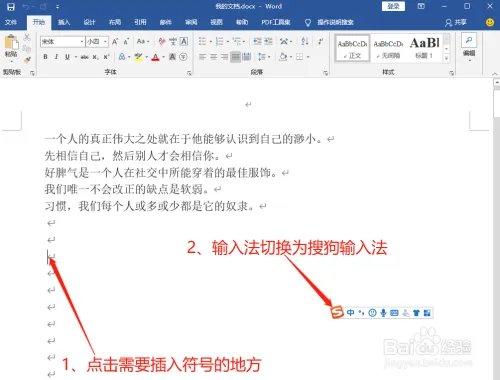Viewport: 500px width, 380px height.
Task: Select the 标题 1 style
Action: [x=424, y=49]
